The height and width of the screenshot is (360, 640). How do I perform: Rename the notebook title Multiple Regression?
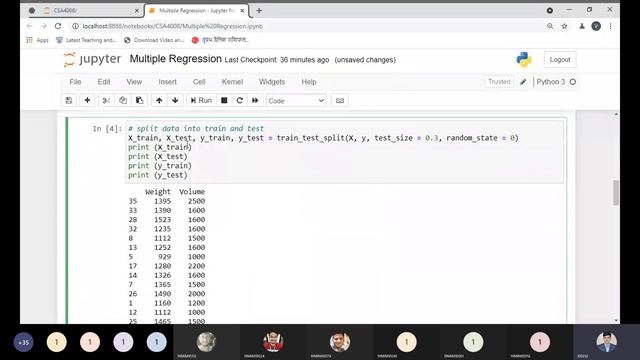(x=176, y=59)
